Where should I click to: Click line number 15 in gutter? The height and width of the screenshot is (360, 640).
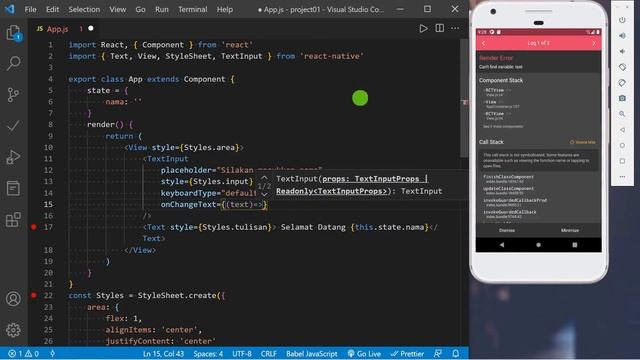(48, 204)
